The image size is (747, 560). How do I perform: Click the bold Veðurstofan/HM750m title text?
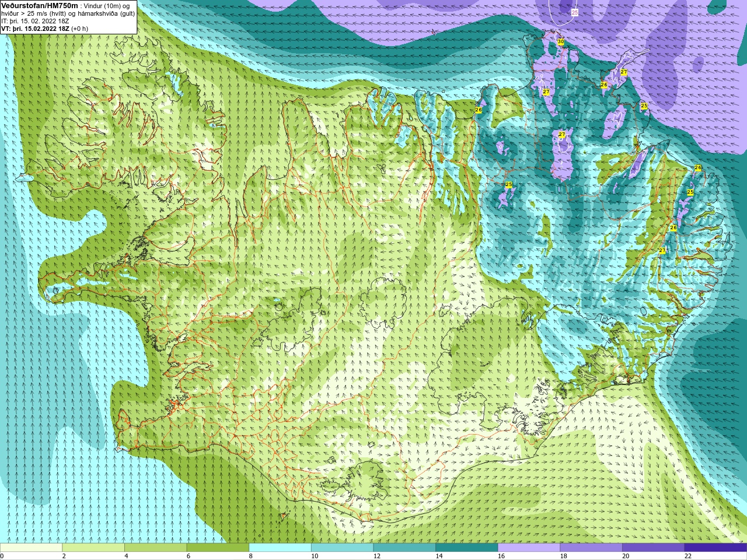(x=40, y=5)
